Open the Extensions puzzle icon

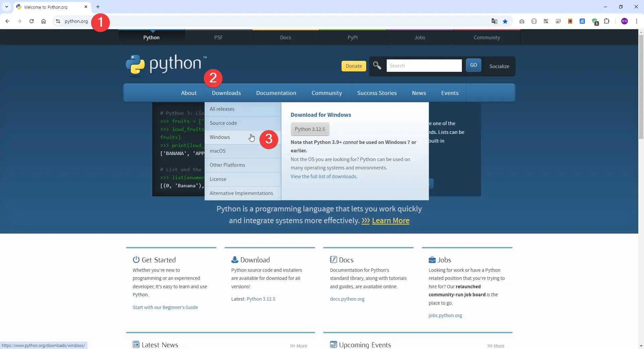pyautogui.click(x=607, y=21)
